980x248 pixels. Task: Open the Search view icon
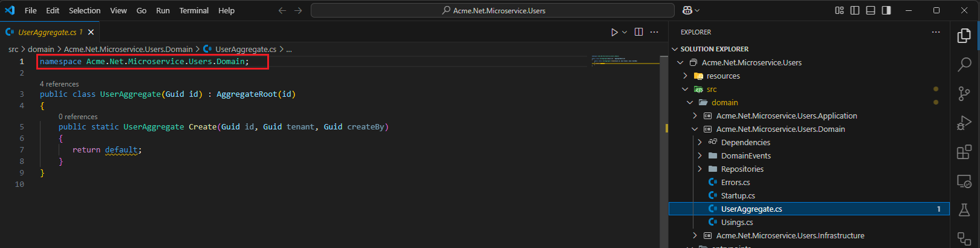(x=964, y=64)
